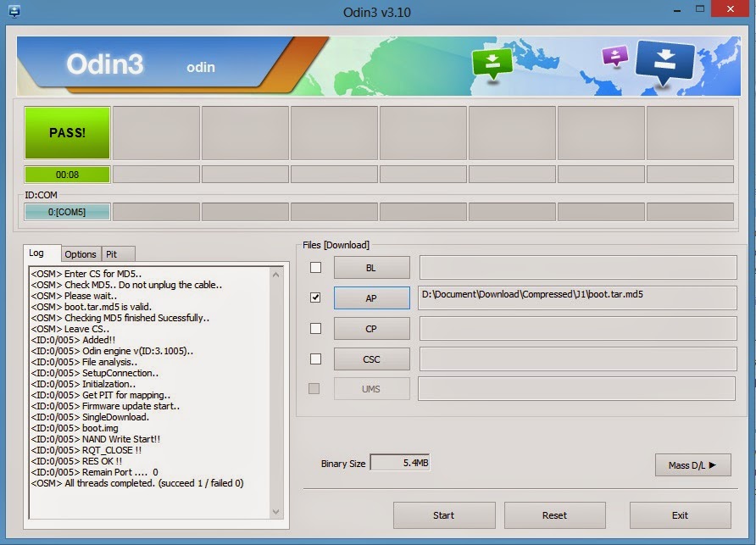
Task: Start the flashing process
Action: click(x=444, y=515)
